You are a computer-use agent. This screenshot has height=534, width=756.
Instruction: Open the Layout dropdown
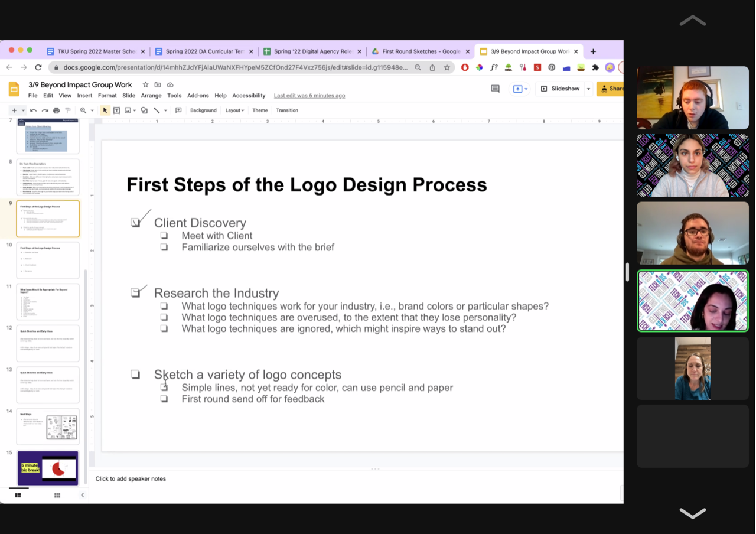(234, 110)
